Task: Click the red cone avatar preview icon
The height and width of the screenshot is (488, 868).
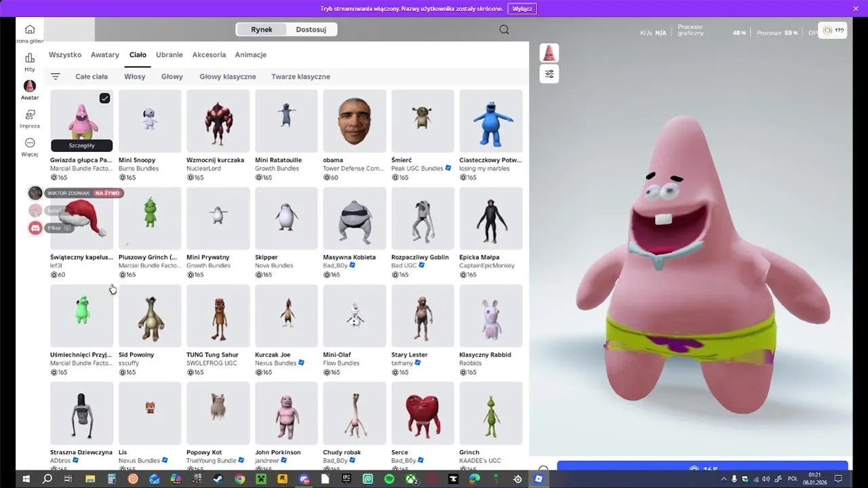Action: (x=549, y=53)
